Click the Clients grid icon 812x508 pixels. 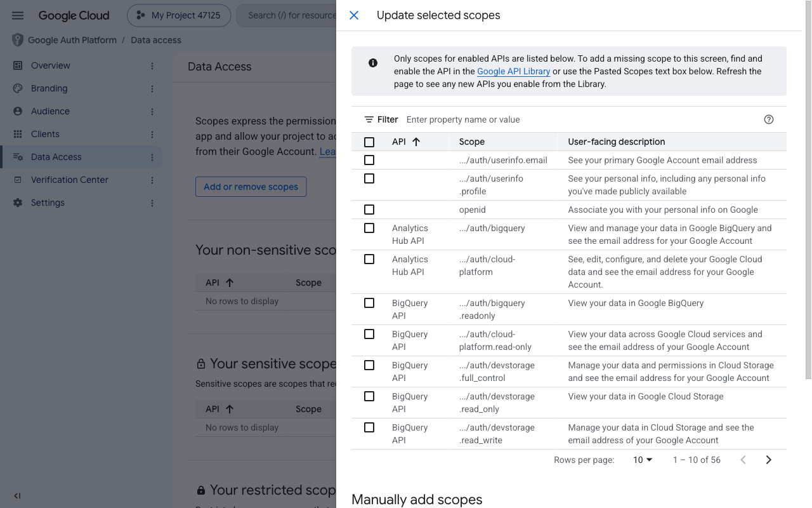pos(18,134)
